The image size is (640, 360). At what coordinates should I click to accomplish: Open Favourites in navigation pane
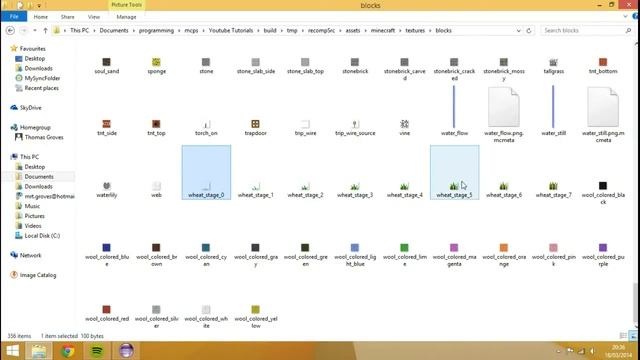click(x=33, y=49)
